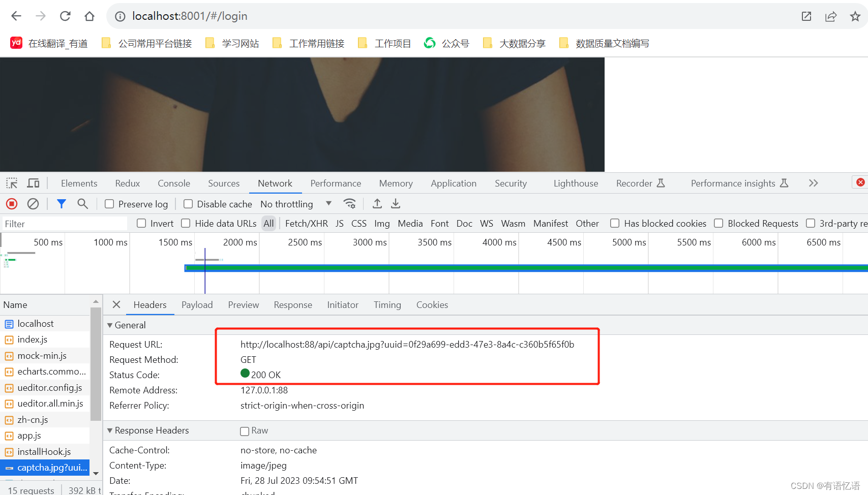Collapse the Response Headers section
This screenshot has width=868, height=495.
click(x=110, y=430)
